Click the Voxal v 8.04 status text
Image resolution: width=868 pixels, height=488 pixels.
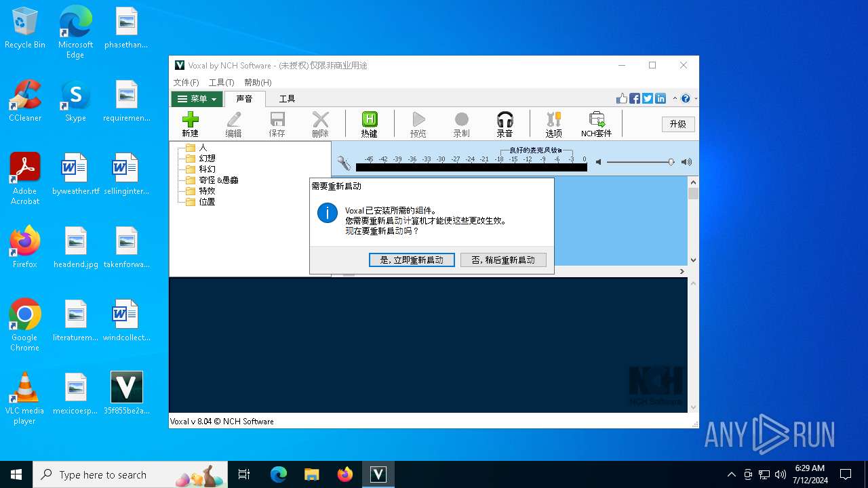point(222,422)
